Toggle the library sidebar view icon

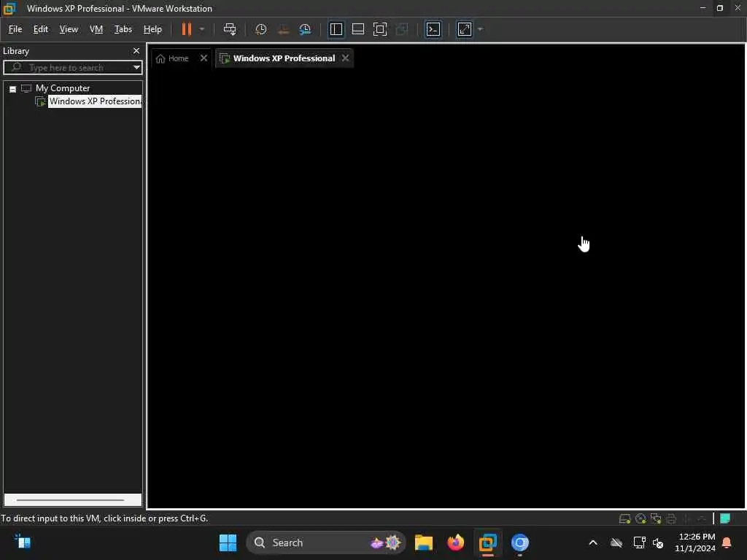click(x=336, y=29)
